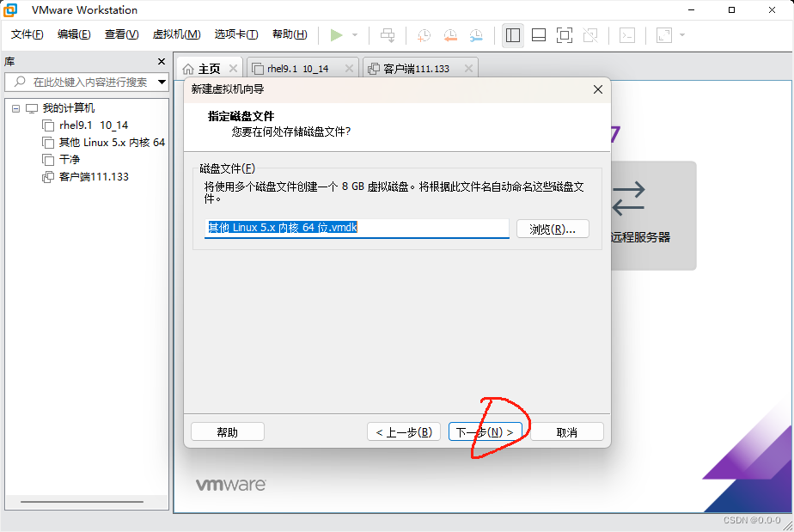Image resolution: width=794 pixels, height=532 pixels.
Task: Click the magnifier icon in library search
Action: pyautogui.click(x=20, y=82)
